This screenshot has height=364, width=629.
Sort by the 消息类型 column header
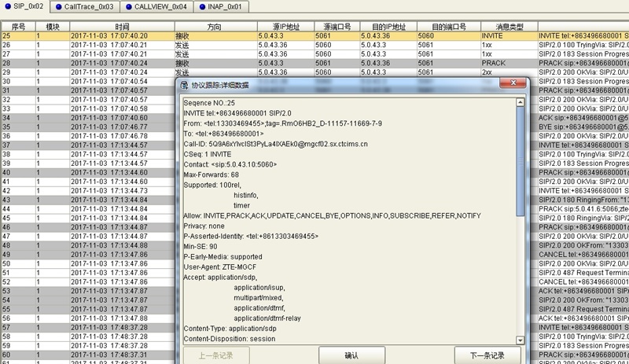tap(509, 27)
